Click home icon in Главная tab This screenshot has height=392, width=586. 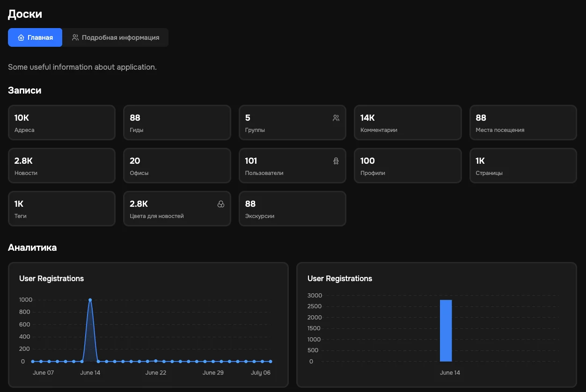coord(21,37)
